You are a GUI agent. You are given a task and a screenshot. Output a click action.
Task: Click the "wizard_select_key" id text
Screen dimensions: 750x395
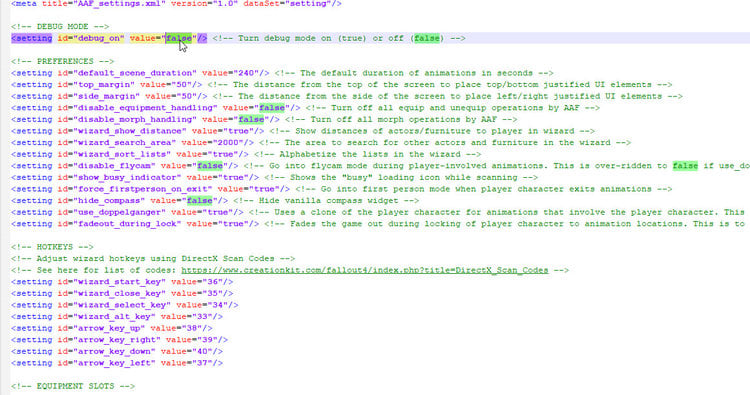pyautogui.click(x=122, y=305)
